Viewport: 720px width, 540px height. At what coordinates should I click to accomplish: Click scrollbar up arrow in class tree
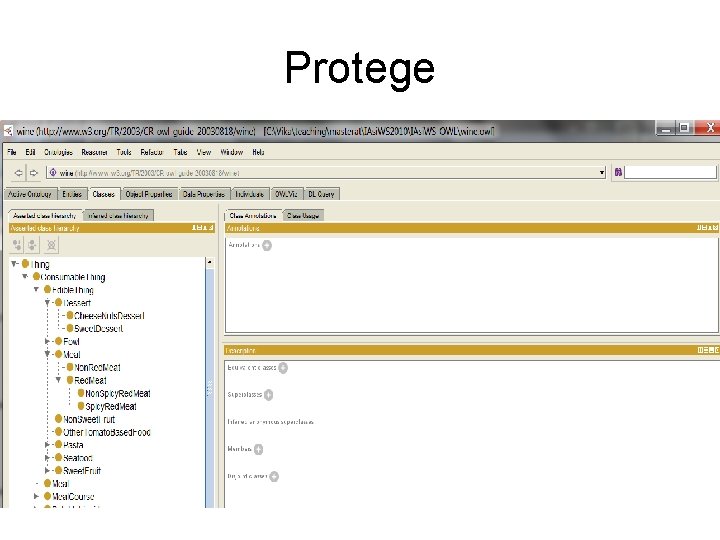point(209,263)
